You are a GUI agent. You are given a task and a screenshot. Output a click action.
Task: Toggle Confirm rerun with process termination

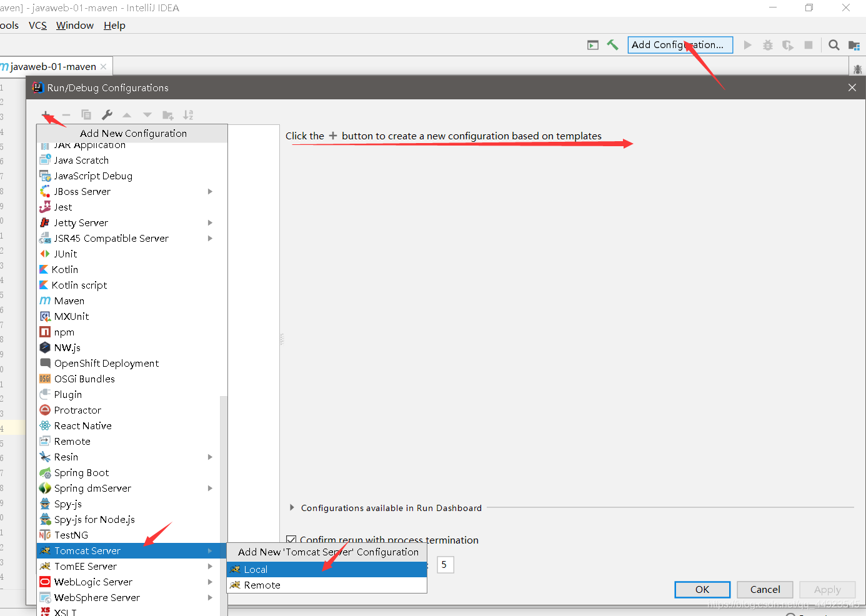(x=291, y=539)
